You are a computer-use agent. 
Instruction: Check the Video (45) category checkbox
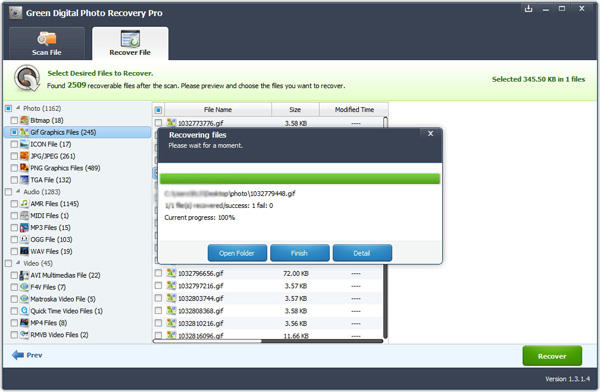(x=8, y=263)
